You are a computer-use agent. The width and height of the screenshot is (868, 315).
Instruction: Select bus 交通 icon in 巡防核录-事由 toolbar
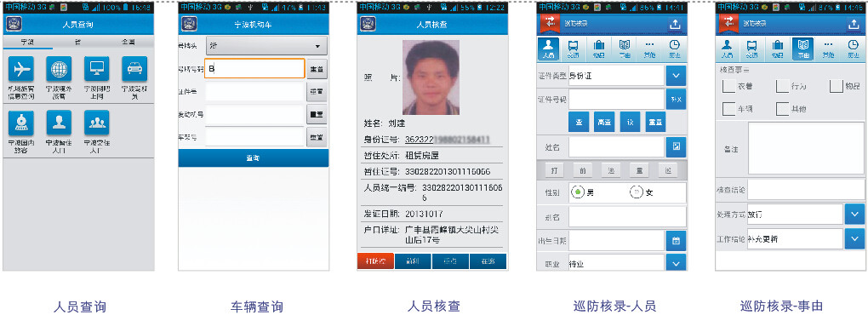coord(751,49)
